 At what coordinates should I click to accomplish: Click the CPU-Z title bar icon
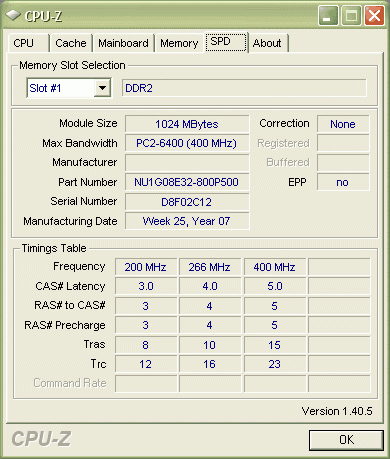13,15
